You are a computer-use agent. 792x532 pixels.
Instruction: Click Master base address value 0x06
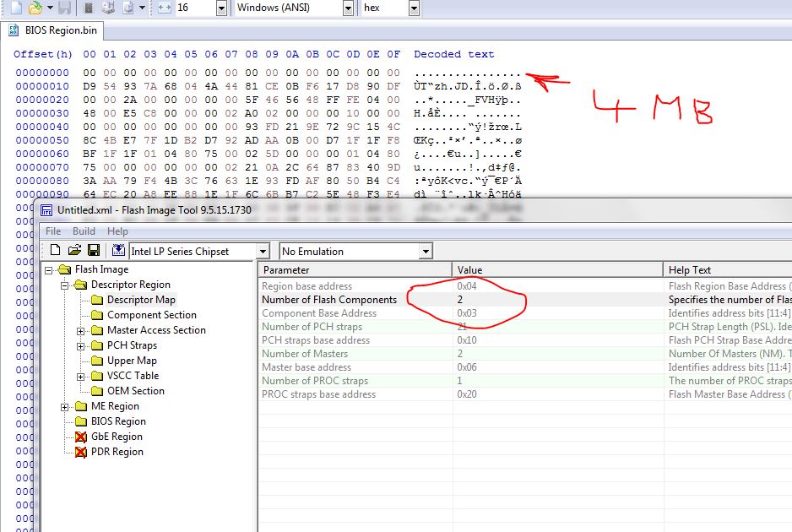click(x=467, y=367)
